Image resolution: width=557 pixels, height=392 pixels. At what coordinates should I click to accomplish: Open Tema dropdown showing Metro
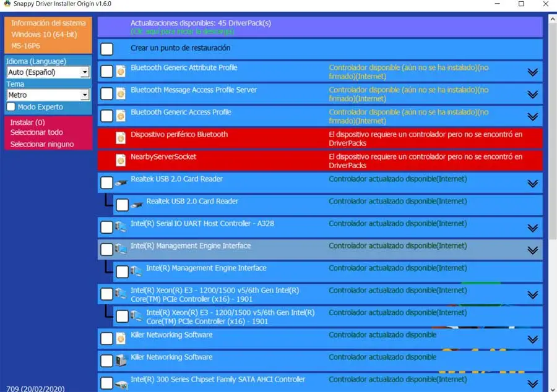click(48, 95)
